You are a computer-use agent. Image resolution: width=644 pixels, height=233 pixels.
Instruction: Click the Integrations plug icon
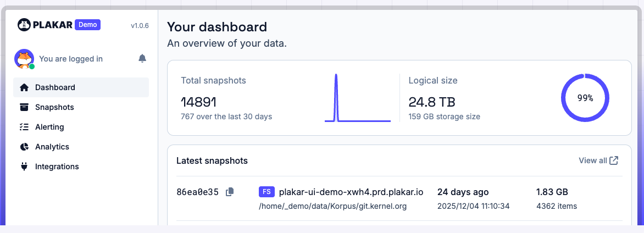tap(24, 167)
